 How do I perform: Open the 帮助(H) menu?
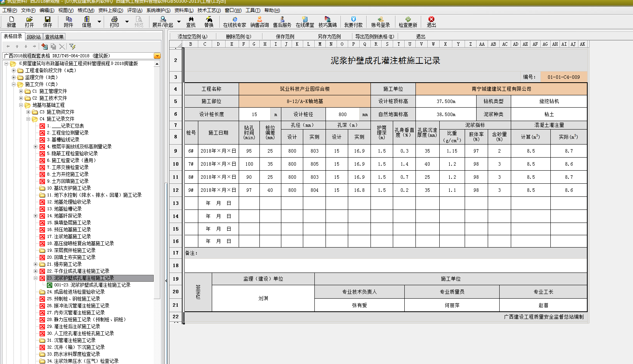coord(272,10)
